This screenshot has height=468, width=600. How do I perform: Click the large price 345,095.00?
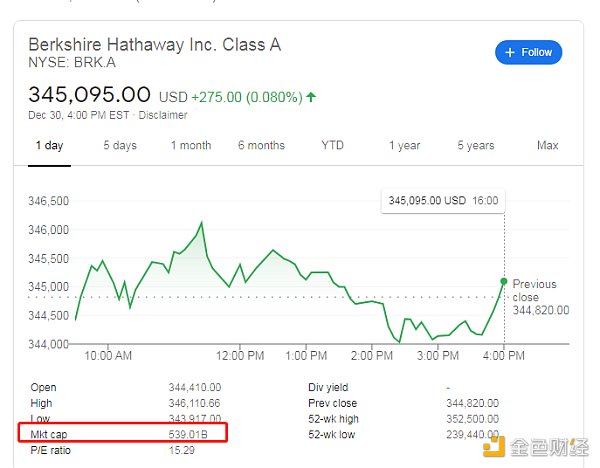(x=89, y=95)
